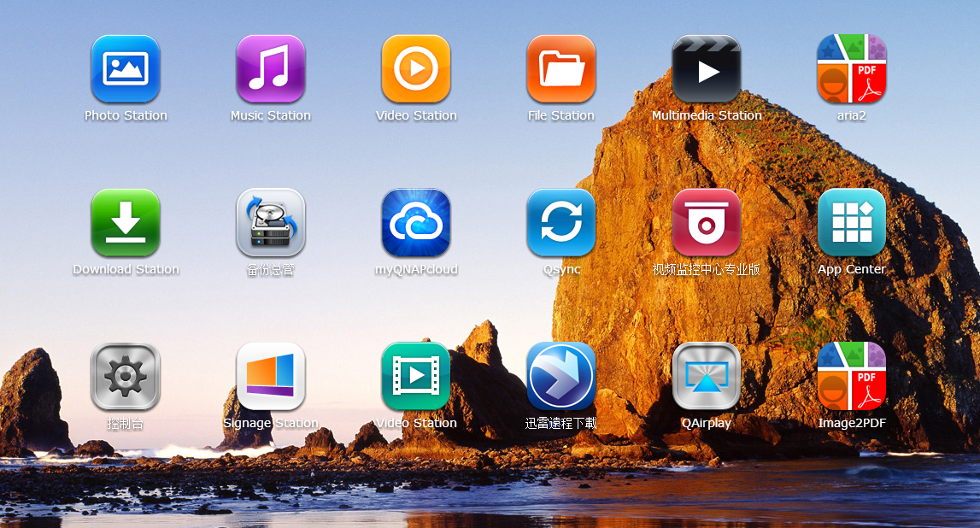This screenshot has height=528, width=980.
Task: Launch Signage Station
Action: [x=271, y=376]
